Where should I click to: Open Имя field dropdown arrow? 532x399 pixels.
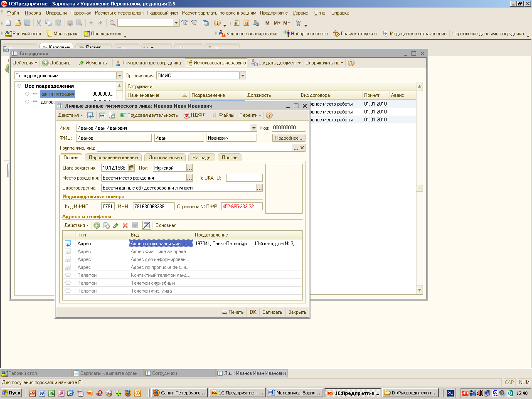(254, 128)
